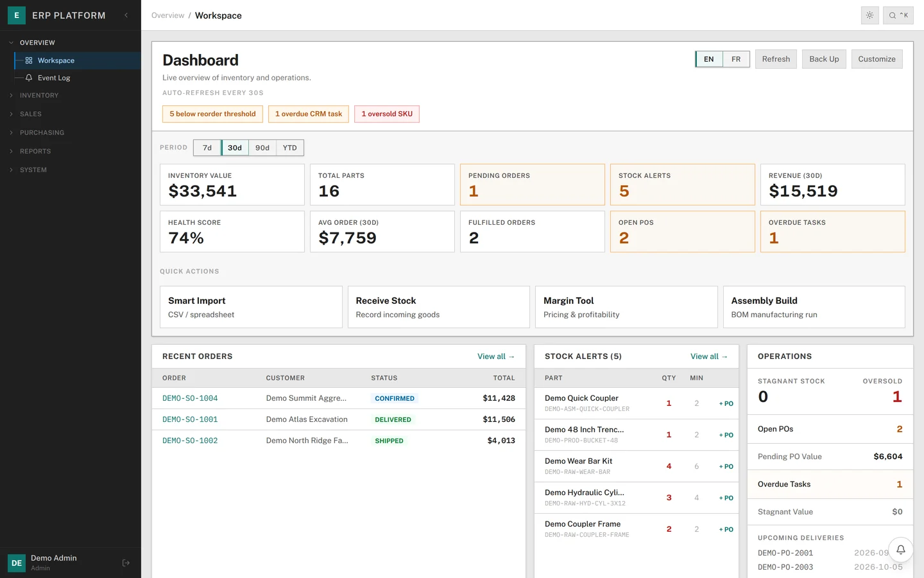Open the search command palette
The height and width of the screenshot is (578, 924).
click(x=898, y=15)
